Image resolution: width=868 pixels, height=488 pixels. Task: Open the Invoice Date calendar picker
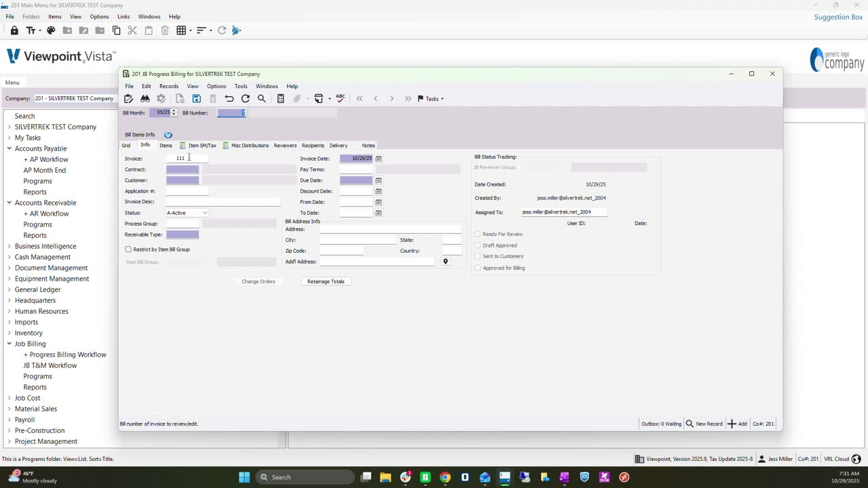pyautogui.click(x=379, y=159)
